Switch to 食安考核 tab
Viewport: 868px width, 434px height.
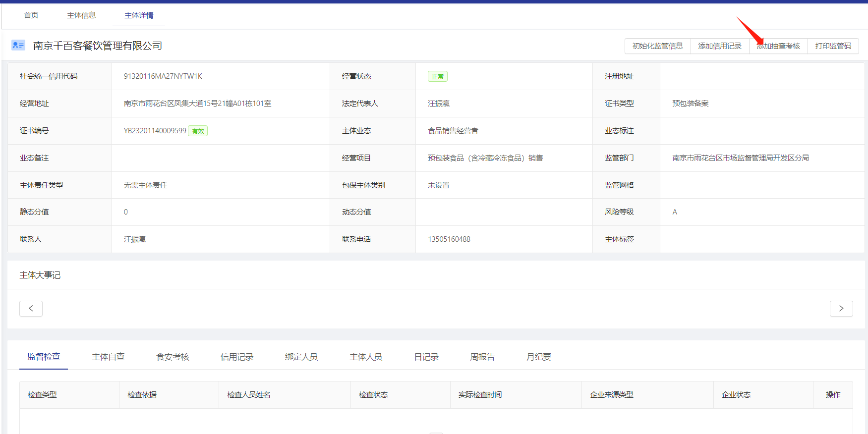(x=173, y=357)
